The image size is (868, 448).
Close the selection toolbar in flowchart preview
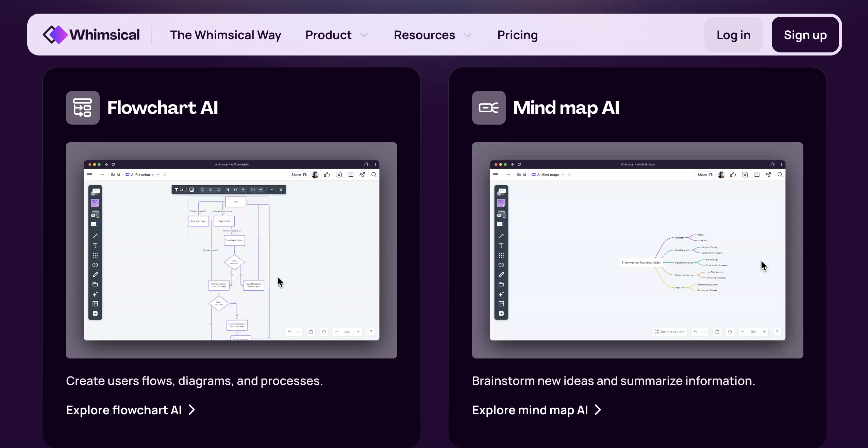click(281, 190)
